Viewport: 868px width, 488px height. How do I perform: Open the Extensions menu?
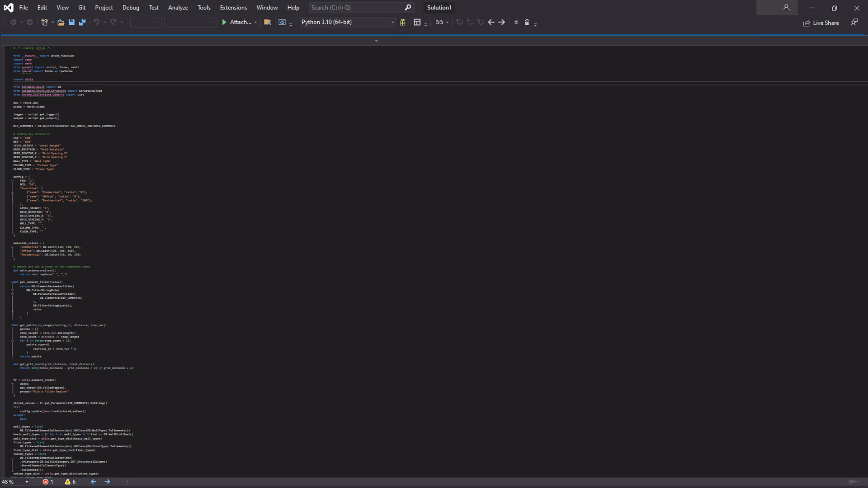[x=233, y=8]
